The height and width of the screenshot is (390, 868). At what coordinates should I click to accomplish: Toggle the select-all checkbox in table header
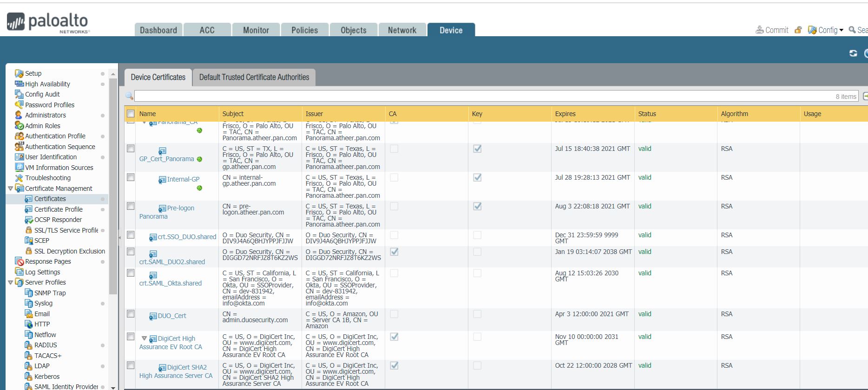(131, 114)
